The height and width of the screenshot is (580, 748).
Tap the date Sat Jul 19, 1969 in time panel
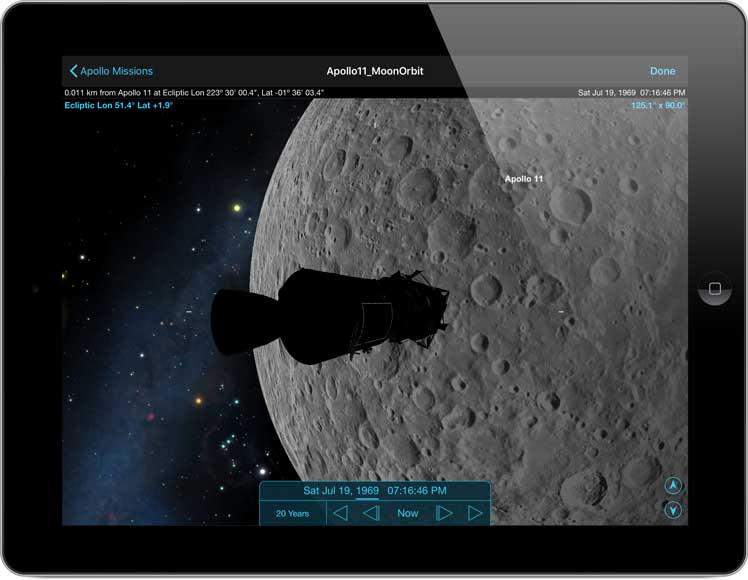tap(341, 490)
